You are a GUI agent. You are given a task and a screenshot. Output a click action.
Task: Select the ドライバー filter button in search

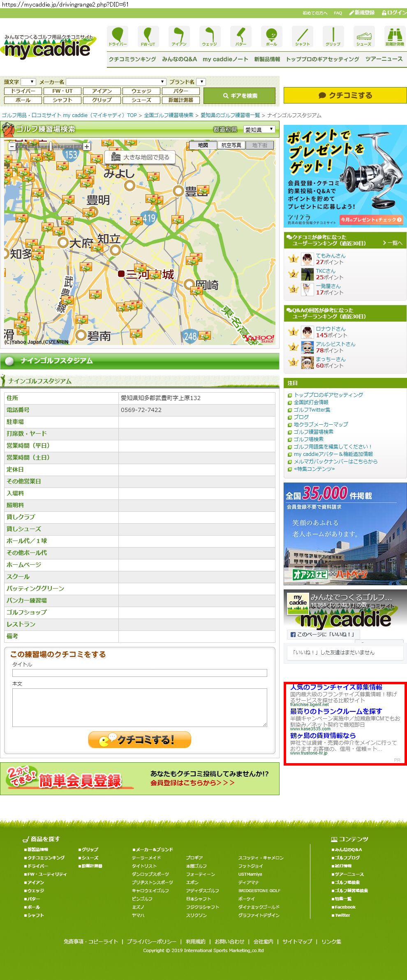[23, 91]
